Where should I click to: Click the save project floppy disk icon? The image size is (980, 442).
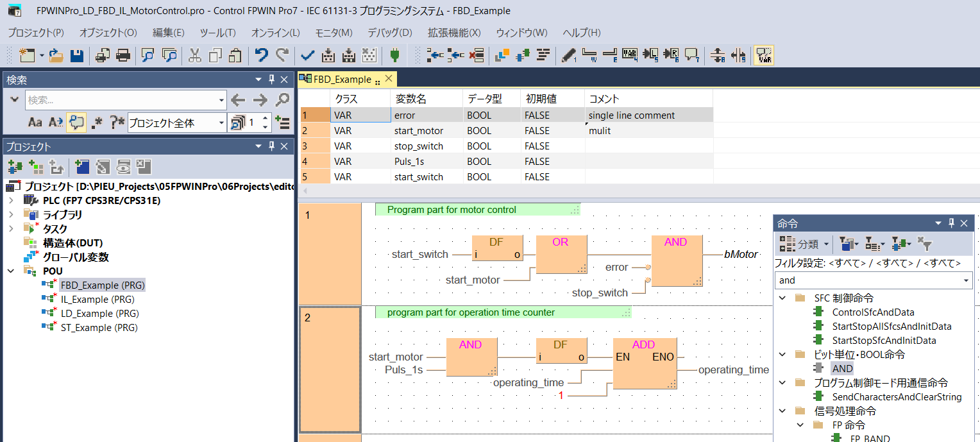tap(77, 56)
